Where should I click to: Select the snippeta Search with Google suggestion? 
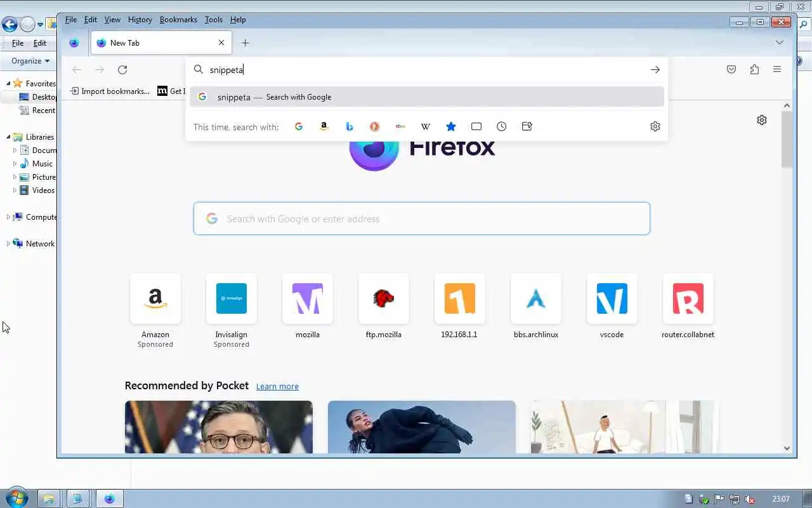point(427,97)
